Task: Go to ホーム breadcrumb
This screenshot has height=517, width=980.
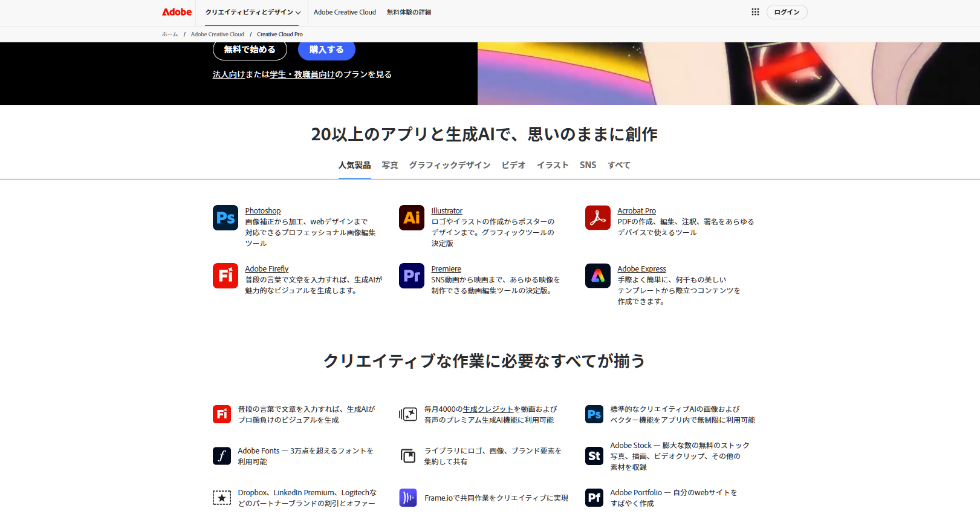Action: click(x=170, y=34)
